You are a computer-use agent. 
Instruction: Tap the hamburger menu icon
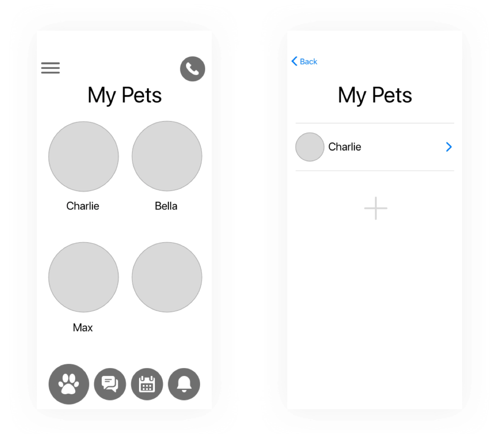[x=51, y=68]
